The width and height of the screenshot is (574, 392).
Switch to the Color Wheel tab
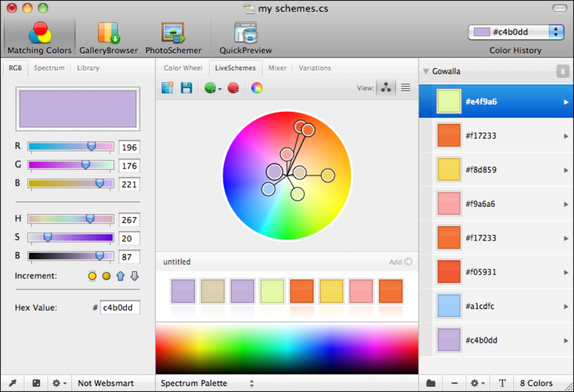183,68
